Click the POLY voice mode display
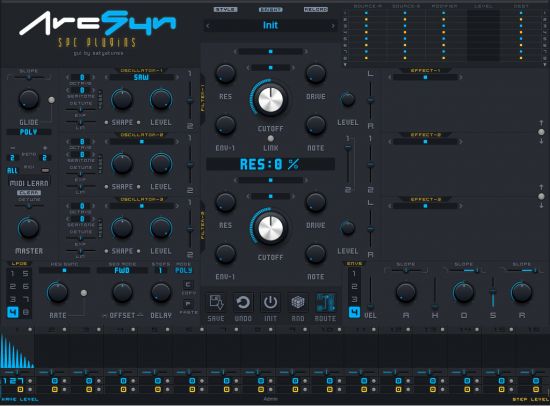 coord(28,132)
